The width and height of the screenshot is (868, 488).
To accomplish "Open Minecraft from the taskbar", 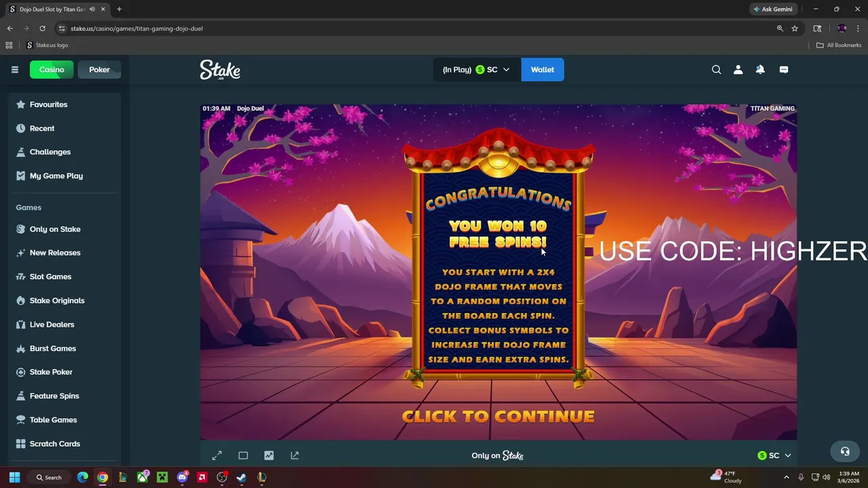I will (162, 477).
